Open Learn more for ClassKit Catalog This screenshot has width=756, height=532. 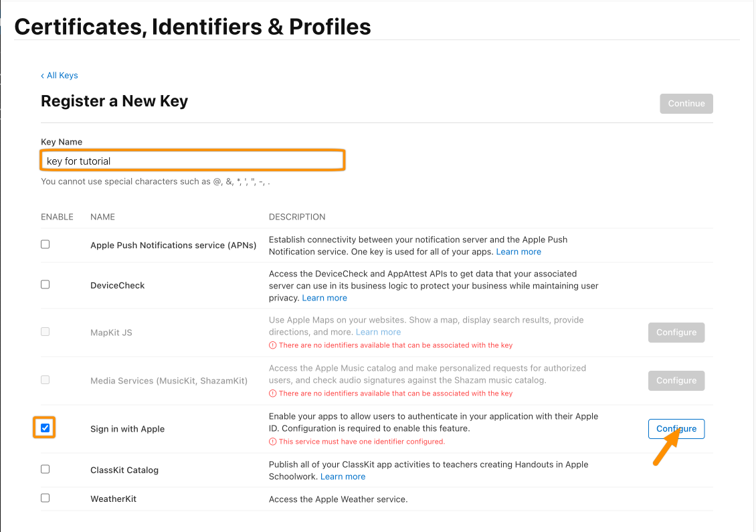pos(343,476)
